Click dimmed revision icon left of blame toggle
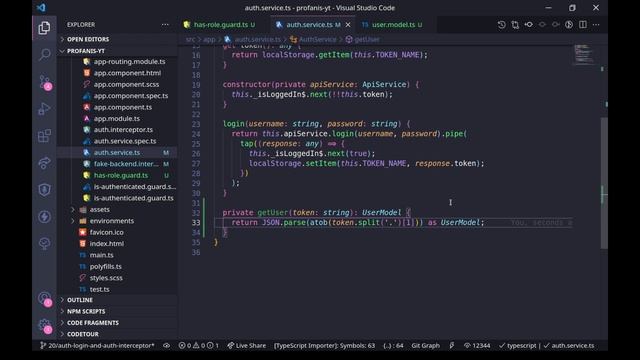 coord(556,25)
